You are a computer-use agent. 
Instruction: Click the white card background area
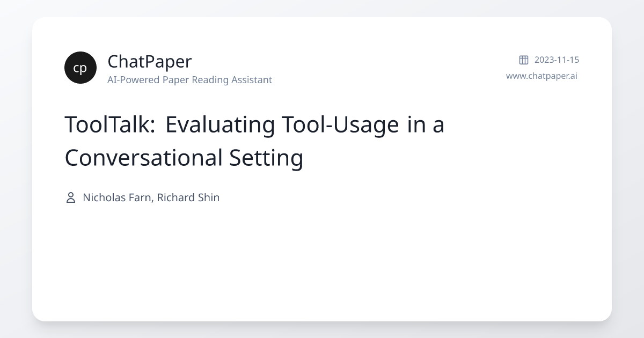(x=322, y=258)
